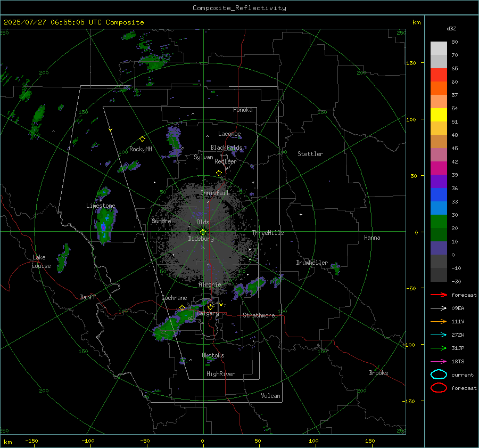Click the yellow diamond marker near RedDeer

219,173
